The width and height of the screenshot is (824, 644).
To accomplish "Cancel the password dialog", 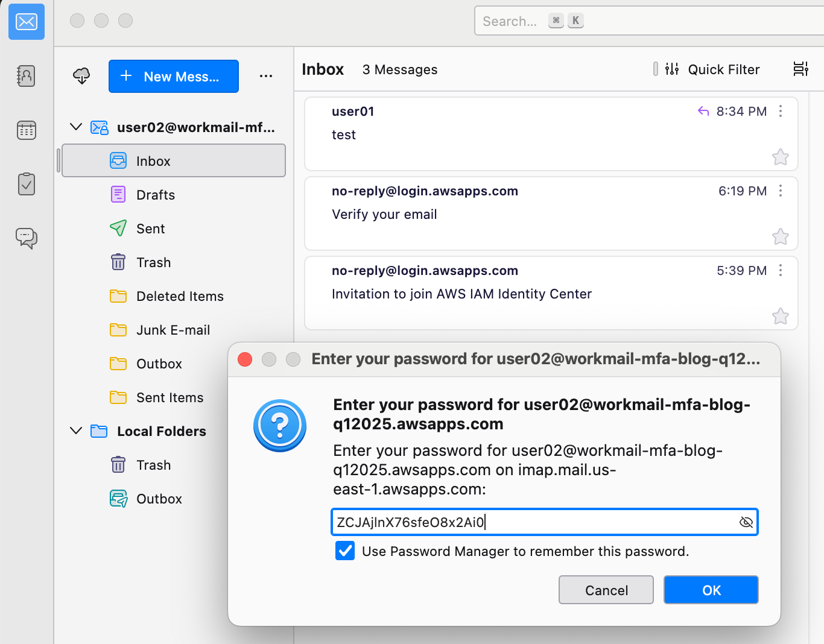I will point(606,590).
